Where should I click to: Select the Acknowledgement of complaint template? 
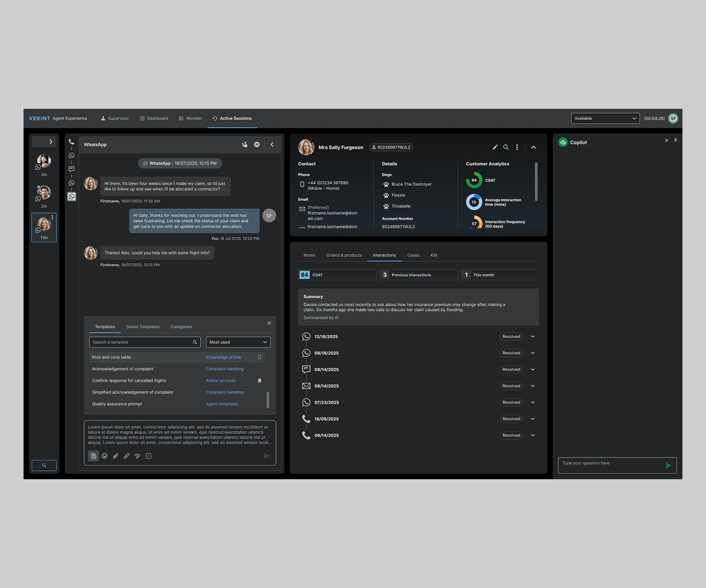click(x=123, y=369)
